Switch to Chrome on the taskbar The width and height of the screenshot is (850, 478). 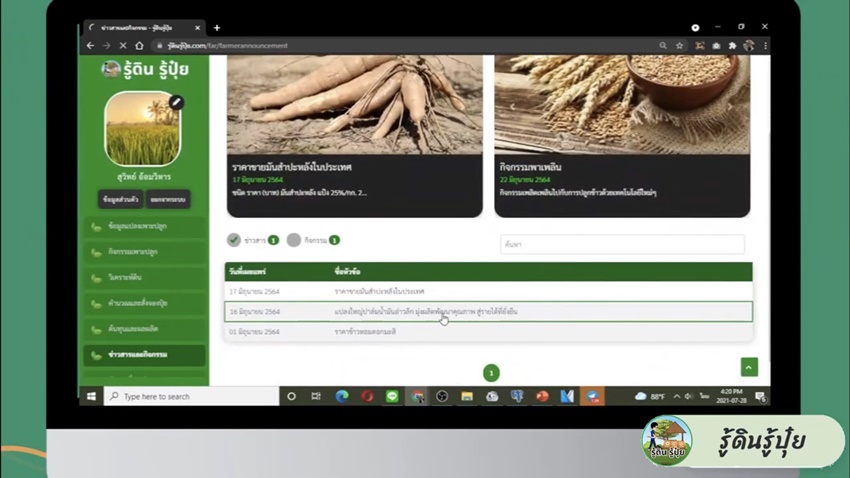(417, 396)
